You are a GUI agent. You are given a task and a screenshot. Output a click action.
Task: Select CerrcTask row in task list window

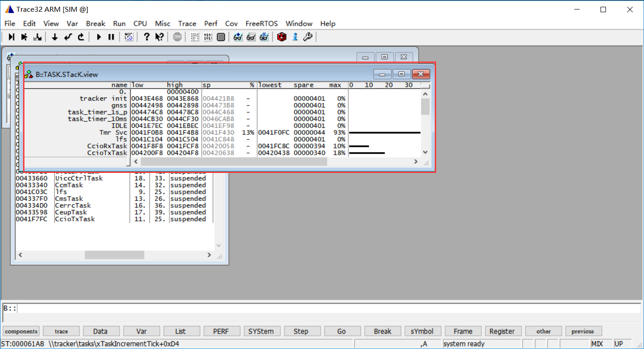115,206
